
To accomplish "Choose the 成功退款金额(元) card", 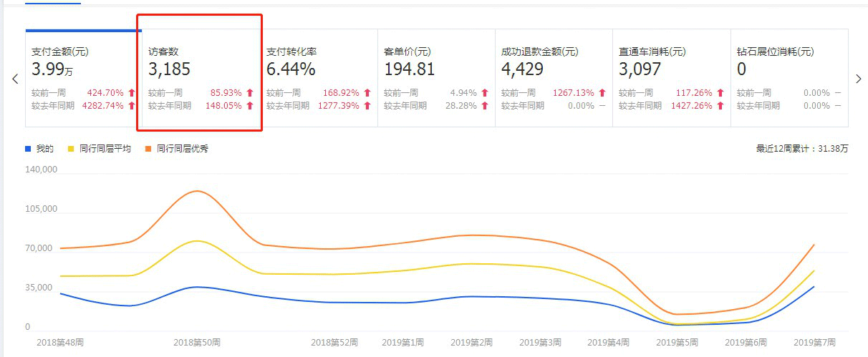I will [553, 78].
